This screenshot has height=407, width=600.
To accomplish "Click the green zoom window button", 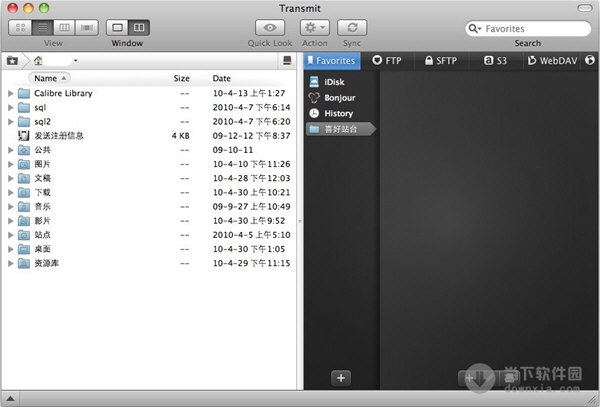I will [x=44, y=8].
